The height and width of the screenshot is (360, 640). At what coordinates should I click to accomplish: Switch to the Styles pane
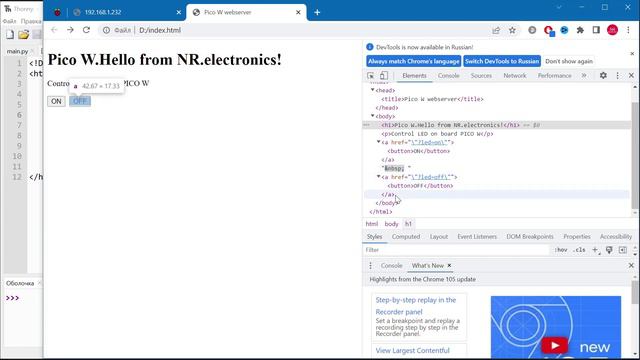click(374, 237)
